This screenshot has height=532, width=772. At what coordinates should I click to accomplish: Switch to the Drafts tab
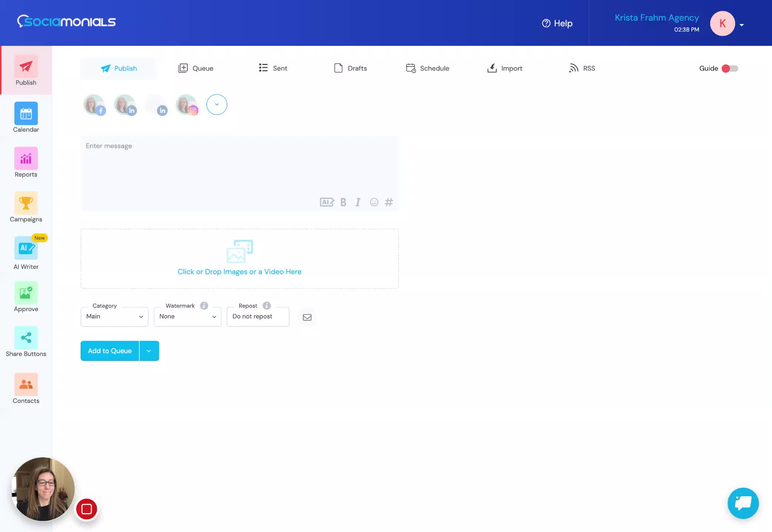coord(350,68)
